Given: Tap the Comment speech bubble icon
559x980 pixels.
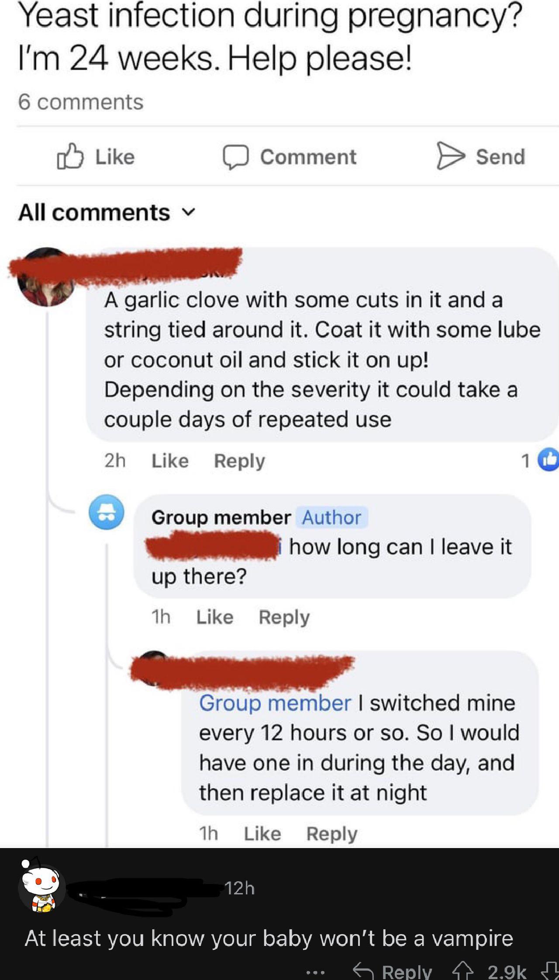Looking at the screenshot, I should pyautogui.click(x=236, y=156).
